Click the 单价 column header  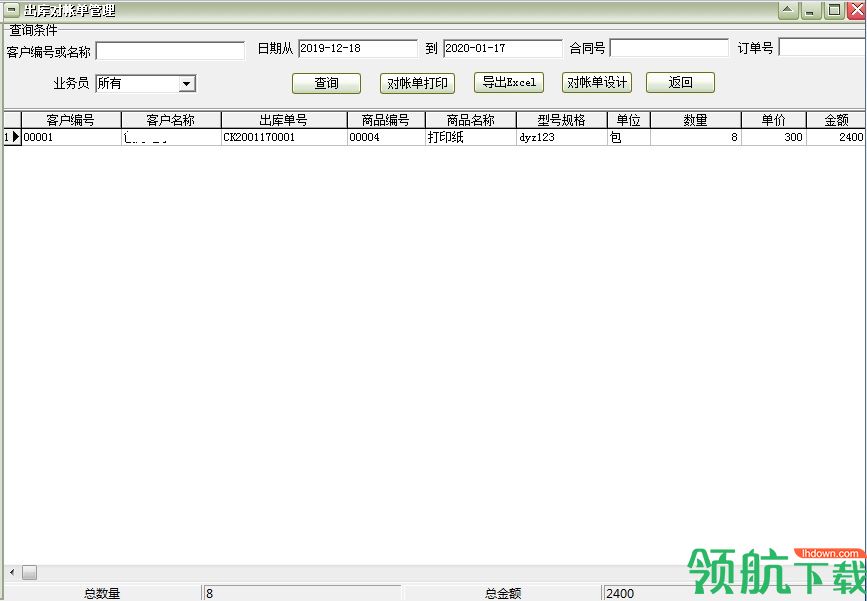pyautogui.click(x=774, y=120)
